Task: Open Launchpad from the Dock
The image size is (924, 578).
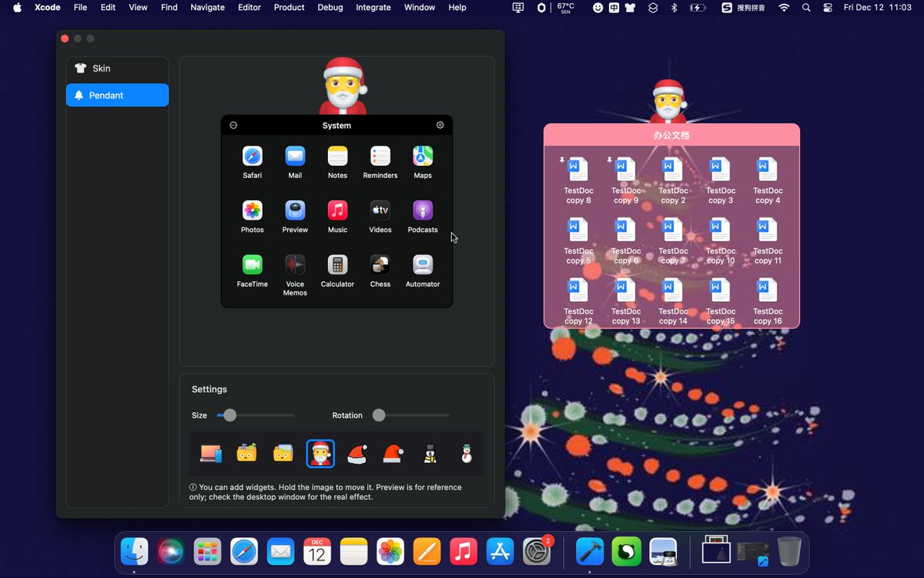Action: tap(207, 552)
